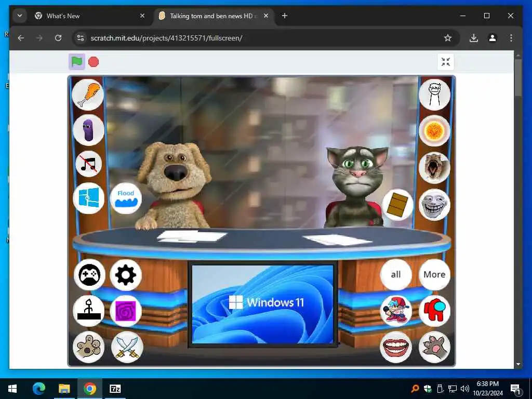
Task: Trigger the Flood button
Action: click(x=126, y=198)
